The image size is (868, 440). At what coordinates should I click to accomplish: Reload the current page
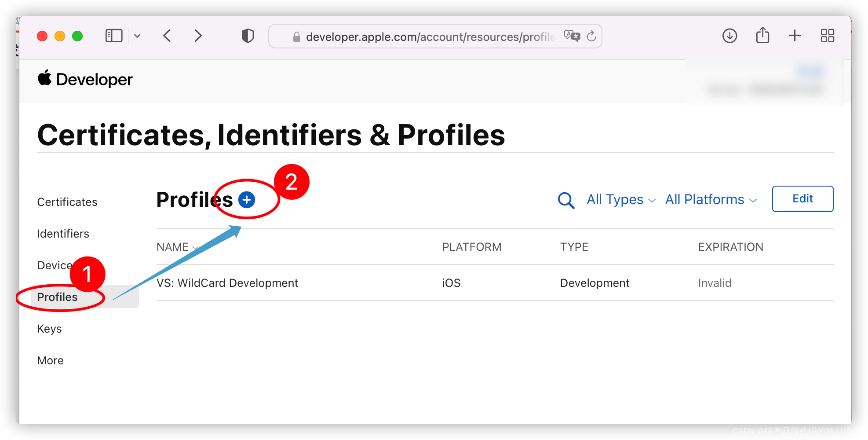point(591,36)
